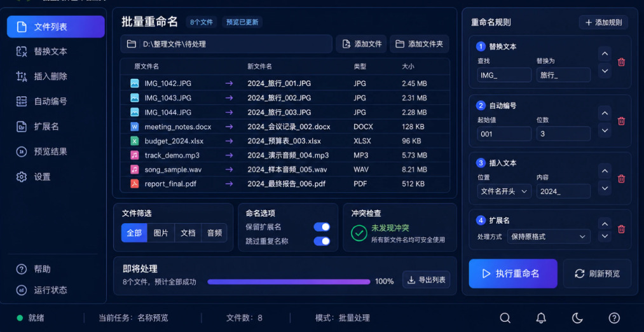
Task: Move the 替换文本 rule up
Action: click(605, 54)
